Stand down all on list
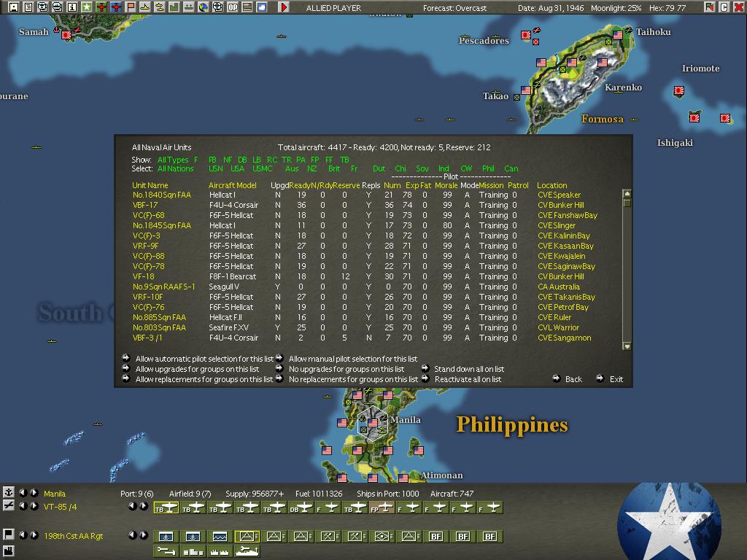The image size is (747, 560). click(425, 368)
